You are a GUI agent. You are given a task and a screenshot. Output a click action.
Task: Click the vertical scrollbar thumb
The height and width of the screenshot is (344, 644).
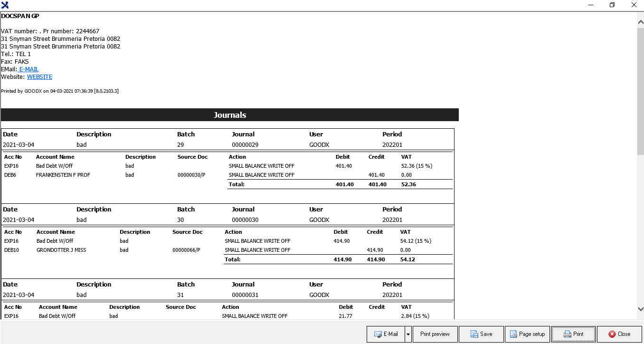coord(640,90)
